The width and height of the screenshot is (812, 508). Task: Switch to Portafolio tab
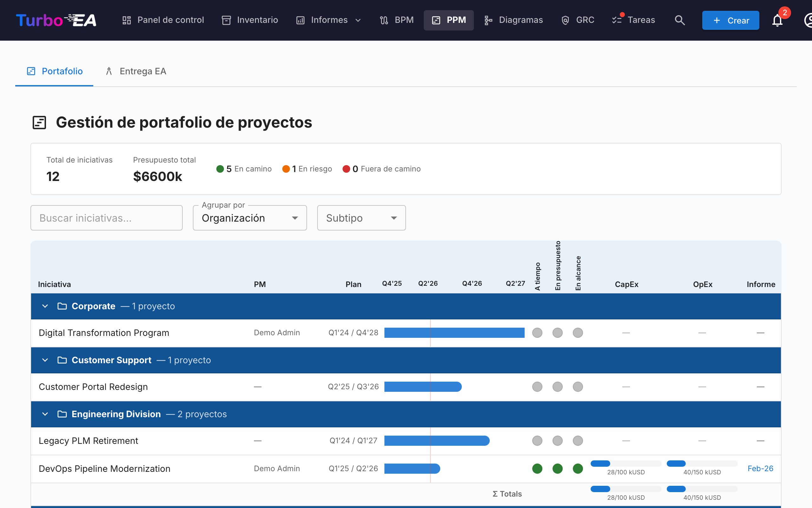coord(54,71)
